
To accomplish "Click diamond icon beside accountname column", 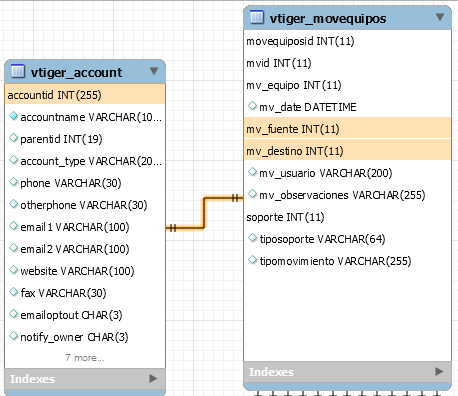I will pyautogui.click(x=13, y=116).
